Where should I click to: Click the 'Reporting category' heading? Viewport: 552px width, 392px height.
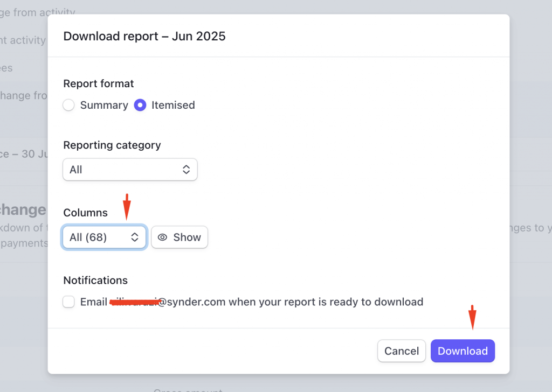point(112,145)
